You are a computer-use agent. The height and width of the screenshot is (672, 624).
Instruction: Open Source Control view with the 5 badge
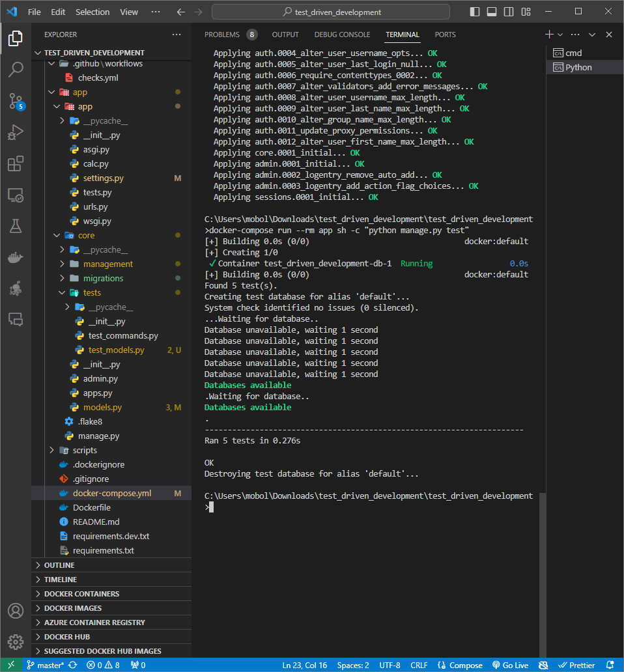16,102
